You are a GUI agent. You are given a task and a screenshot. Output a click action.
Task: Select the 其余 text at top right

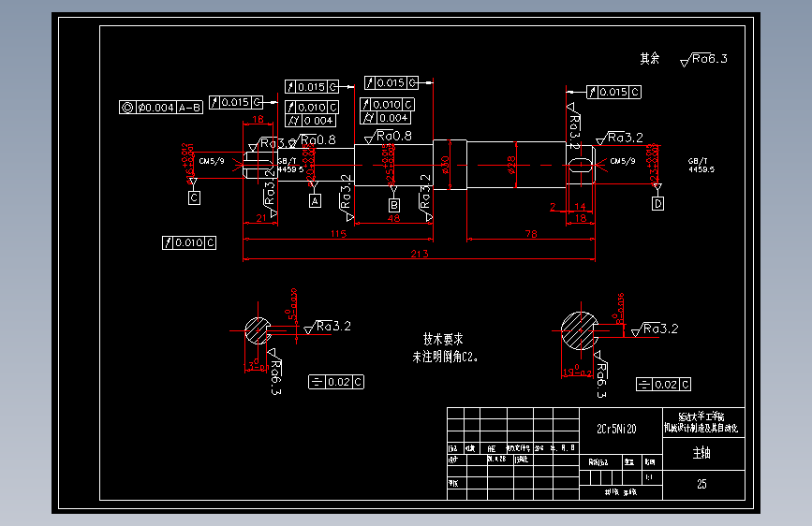click(649, 59)
